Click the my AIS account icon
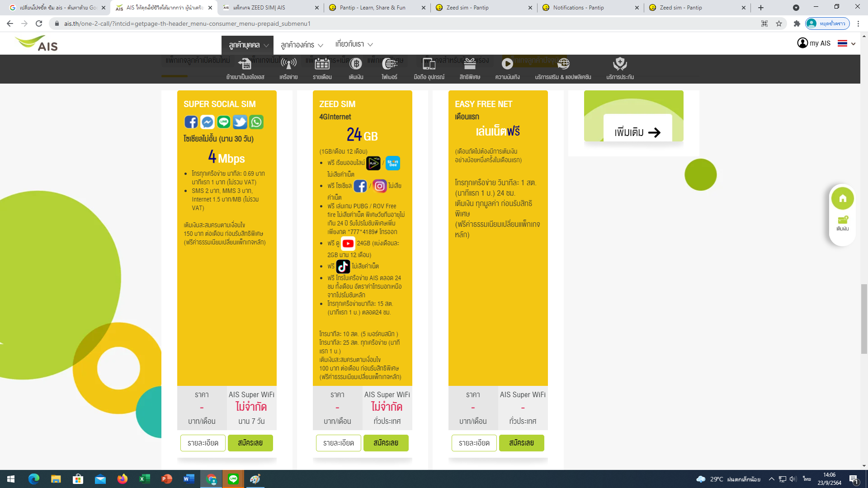The height and width of the screenshot is (488, 868). point(802,43)
